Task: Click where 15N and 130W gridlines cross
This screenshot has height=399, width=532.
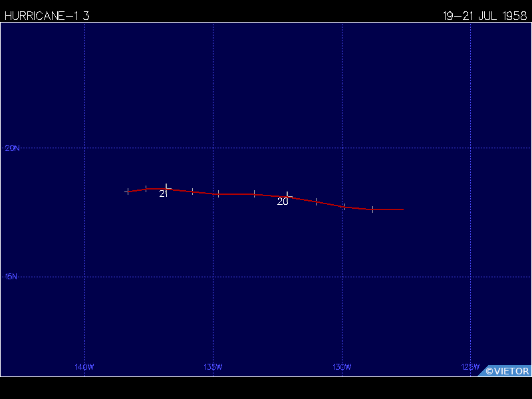Action: point(342,277)
